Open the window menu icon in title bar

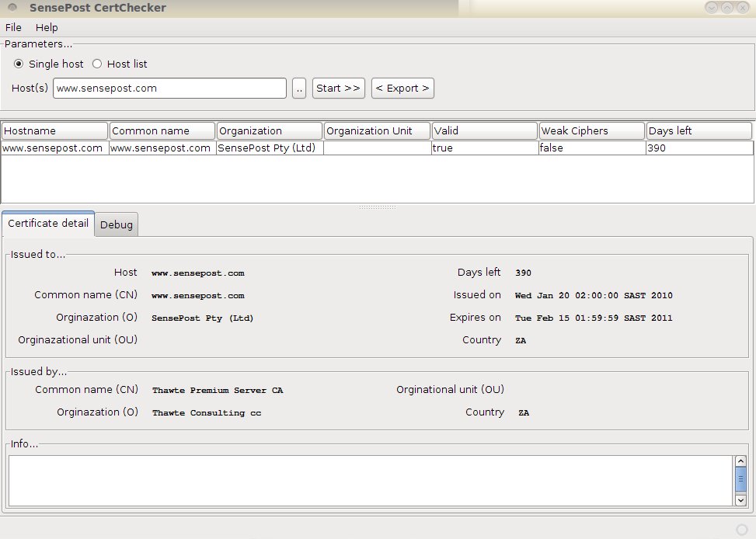tap(12, 8)
